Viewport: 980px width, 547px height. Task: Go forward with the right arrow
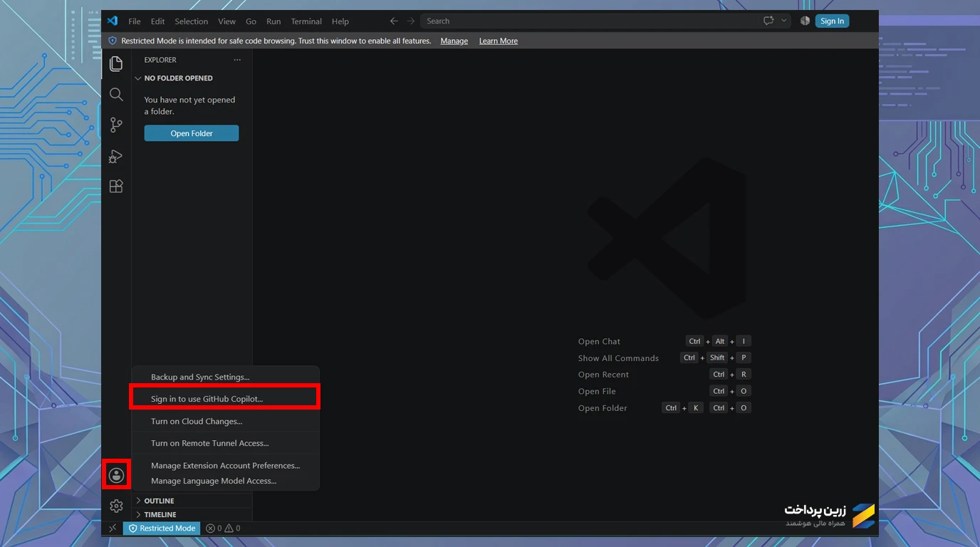pos(410,21)
